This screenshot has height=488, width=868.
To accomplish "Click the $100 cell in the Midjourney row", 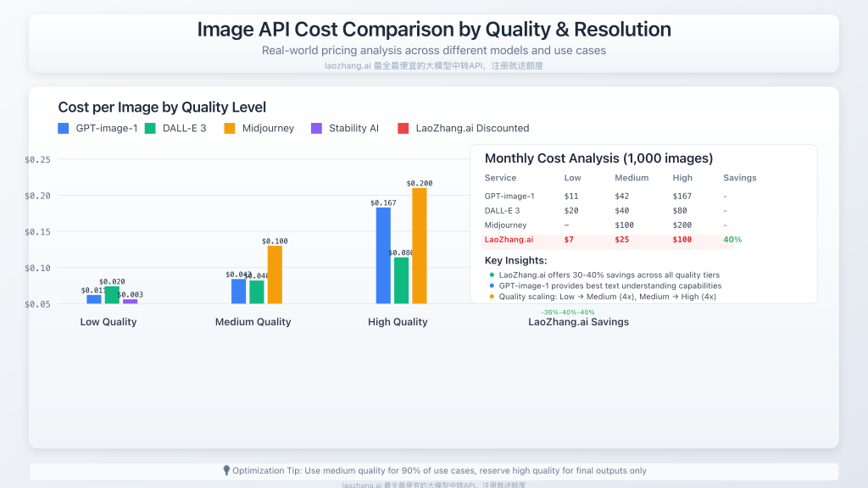I will click(624, 225).
